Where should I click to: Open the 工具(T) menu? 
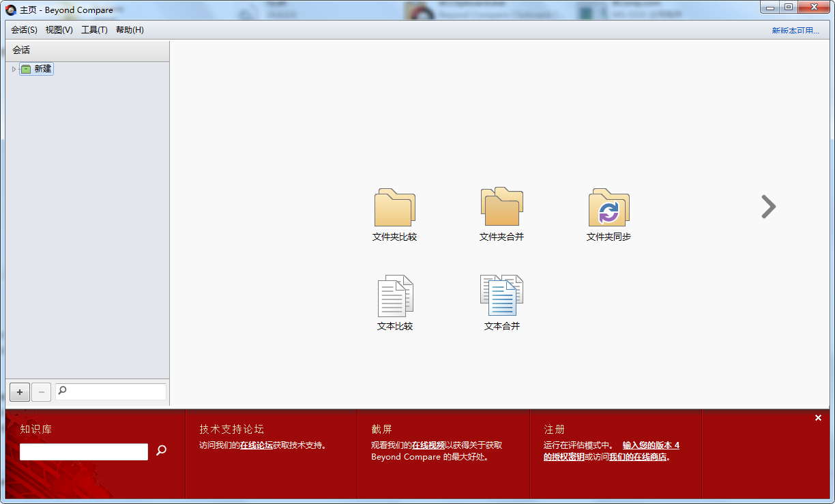coord(94,30)
